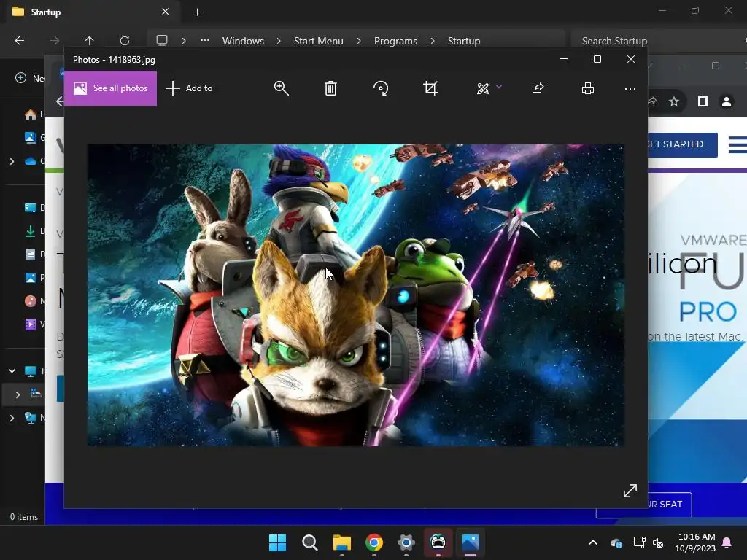Refresh the Startup folder view

(125, 41)
